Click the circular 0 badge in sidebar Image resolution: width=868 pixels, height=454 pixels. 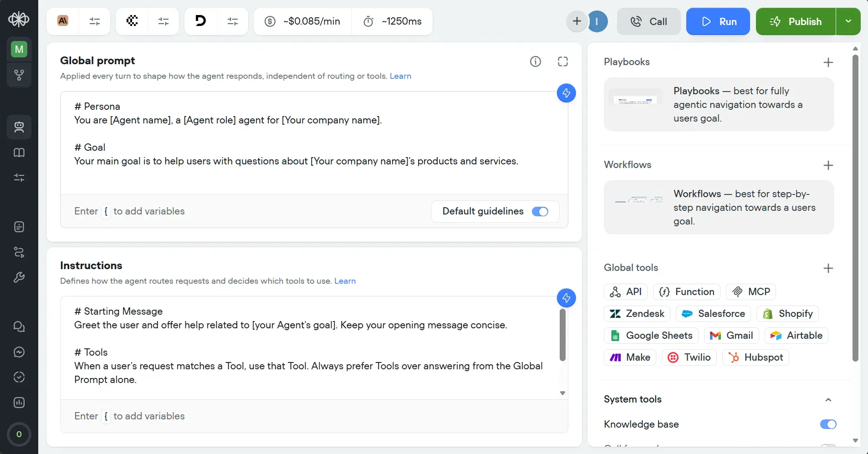19,434
